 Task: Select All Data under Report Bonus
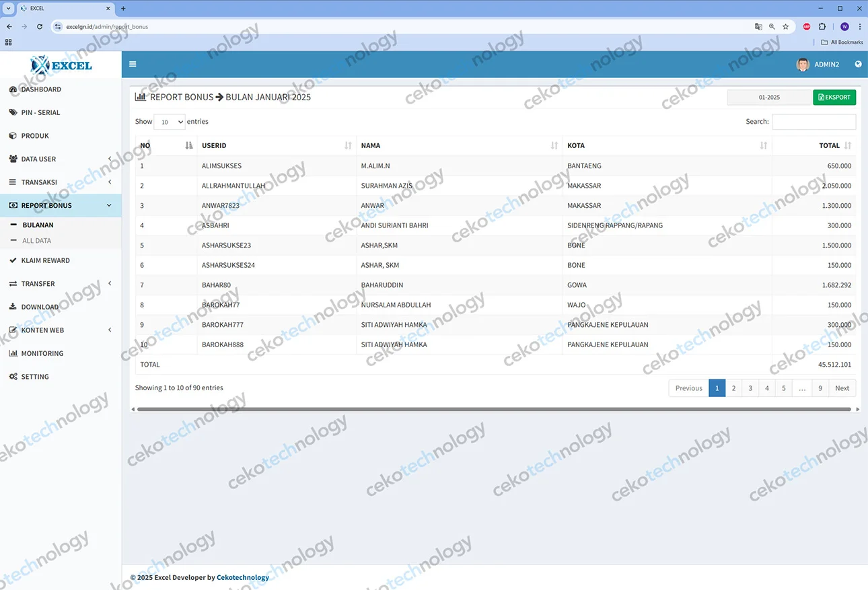(36, 241)
